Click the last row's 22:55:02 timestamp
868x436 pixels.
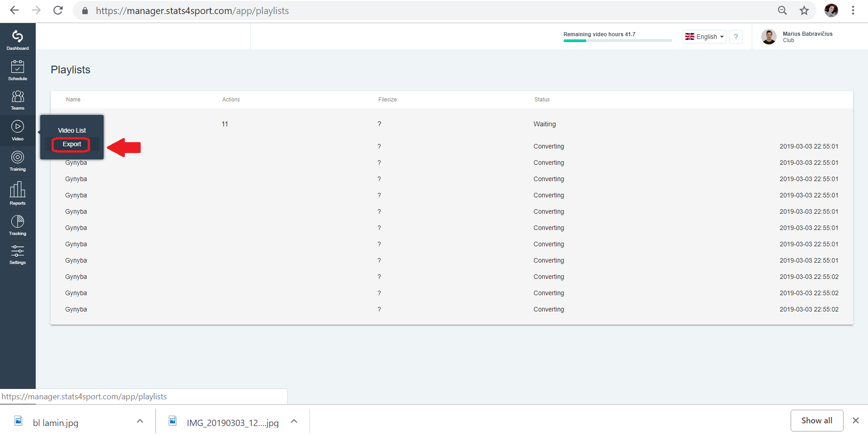[809, 309]
